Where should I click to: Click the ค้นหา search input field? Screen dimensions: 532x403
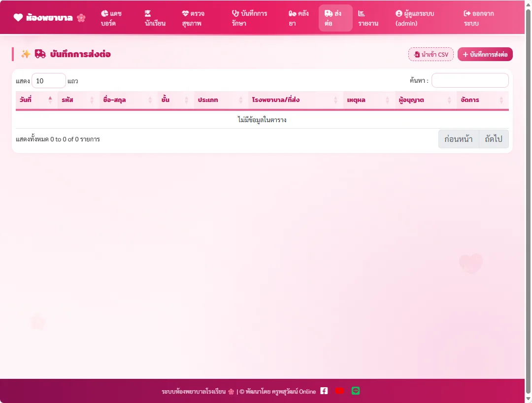[470, 80]
